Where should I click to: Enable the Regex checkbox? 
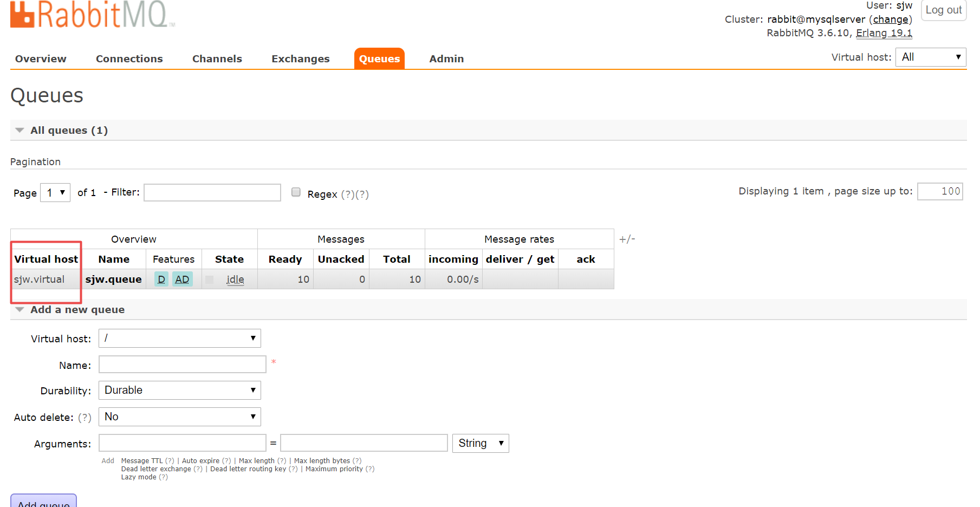(x=296, y=192)
